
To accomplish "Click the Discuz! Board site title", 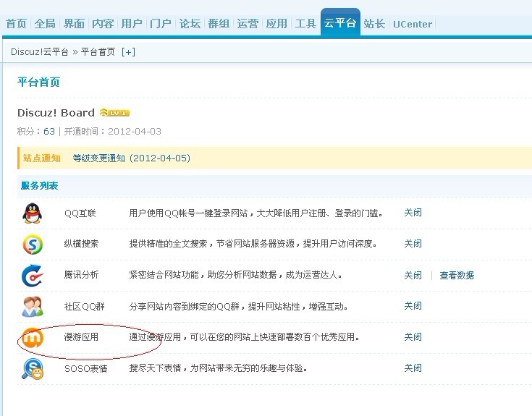I will (56, 113).
